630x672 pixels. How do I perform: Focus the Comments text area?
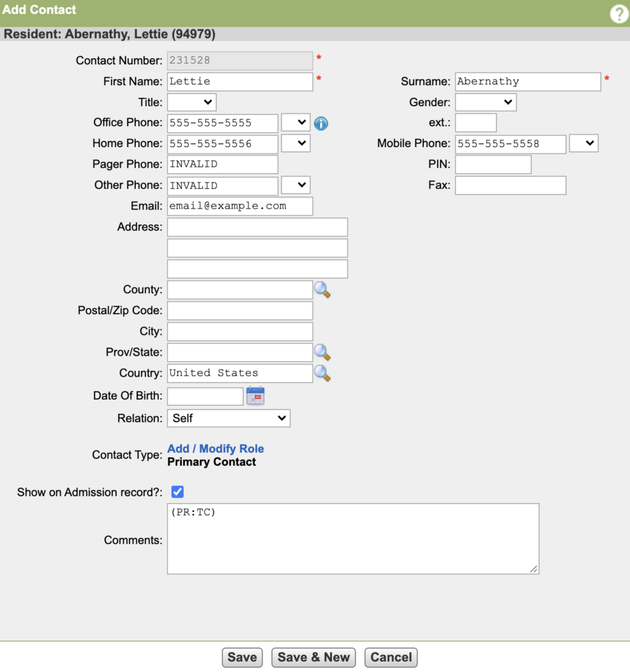[x=353, y=539]
